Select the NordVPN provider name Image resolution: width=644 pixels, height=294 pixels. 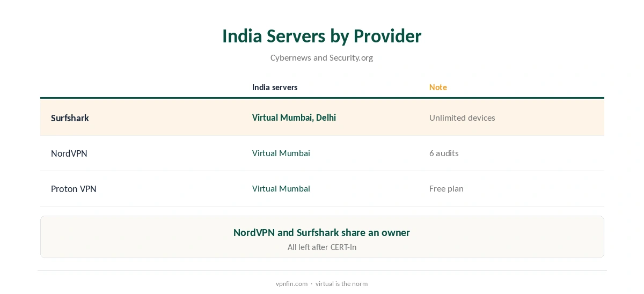pos(69,153)
